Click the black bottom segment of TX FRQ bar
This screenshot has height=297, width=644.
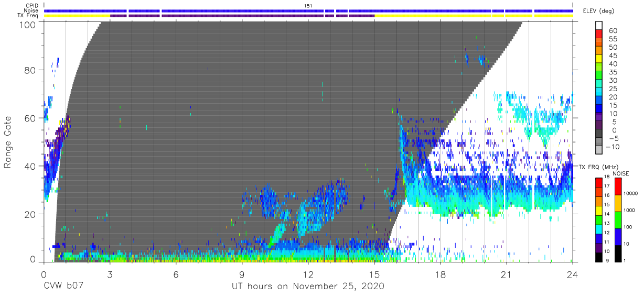coord(599,256)
